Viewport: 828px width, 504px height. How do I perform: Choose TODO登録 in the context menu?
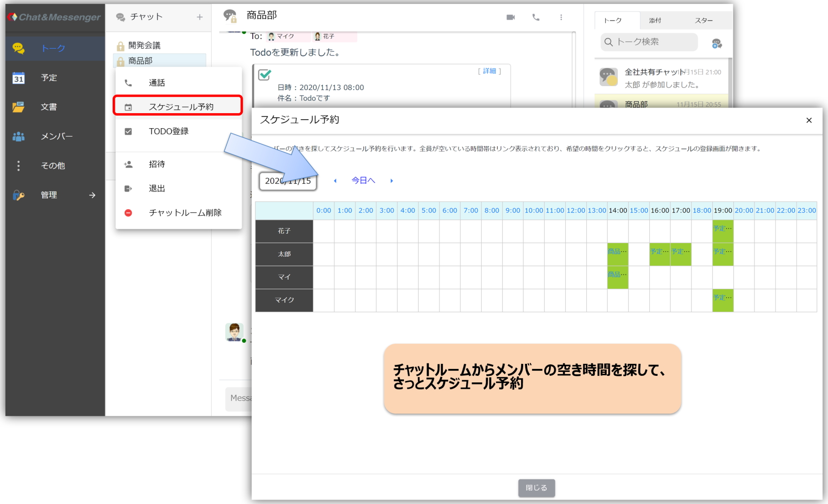pos(168,131)
